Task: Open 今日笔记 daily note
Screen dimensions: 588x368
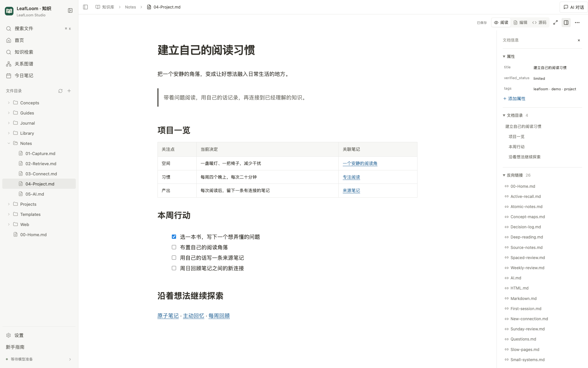Action: coord(39,76)
